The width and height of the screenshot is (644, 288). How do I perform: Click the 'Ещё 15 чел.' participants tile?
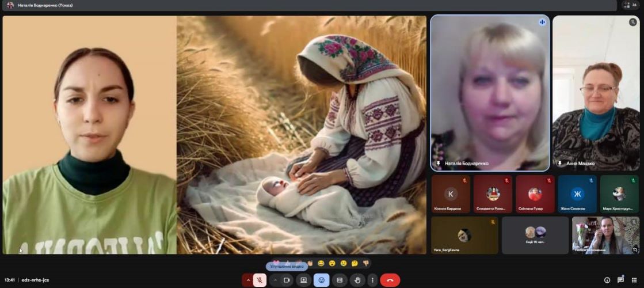click(x=535, y=235)
